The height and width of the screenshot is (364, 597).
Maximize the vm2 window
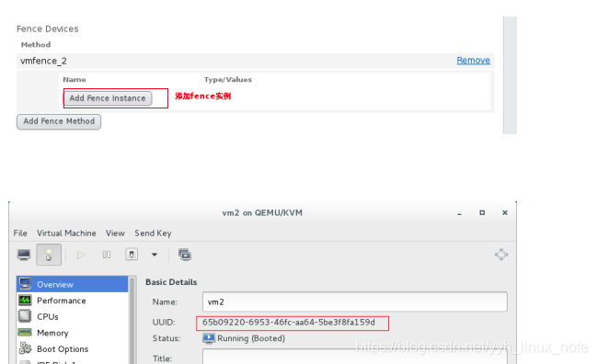(x=482, y=212)
